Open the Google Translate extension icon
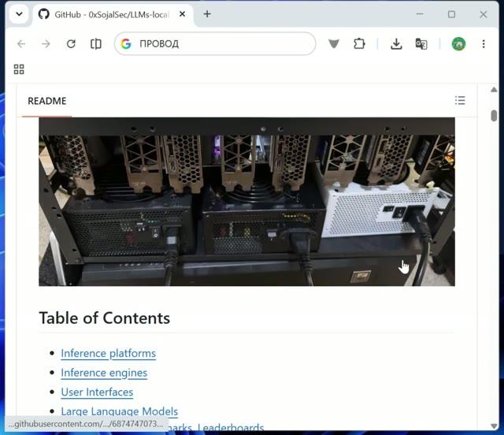The image size is (504, 435). tap(421, 44)
